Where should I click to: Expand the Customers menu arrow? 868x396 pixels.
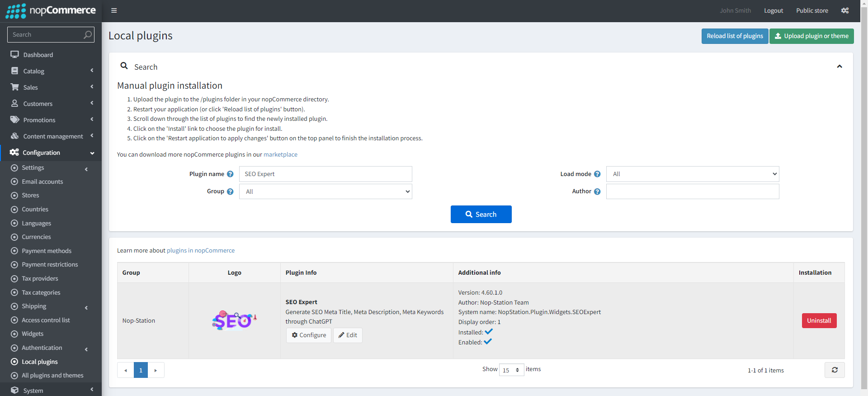pyautogui.click(x=92, y=103)
